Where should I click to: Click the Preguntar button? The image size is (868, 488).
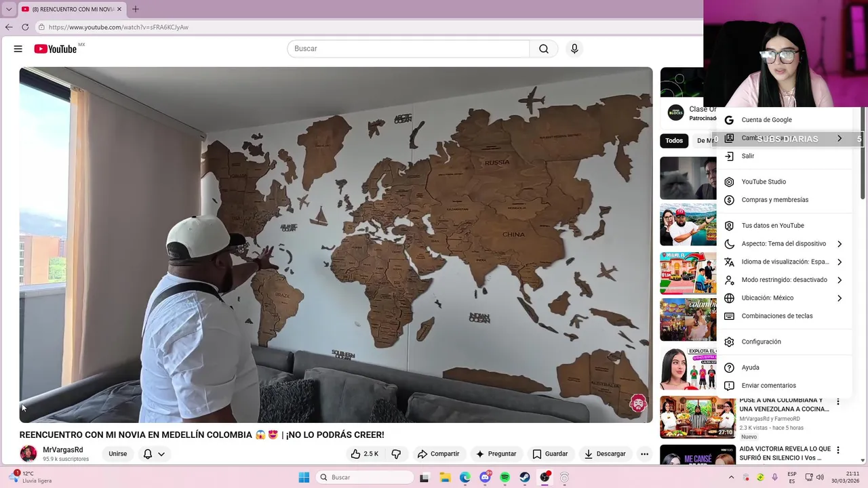(x=496, y=454)
